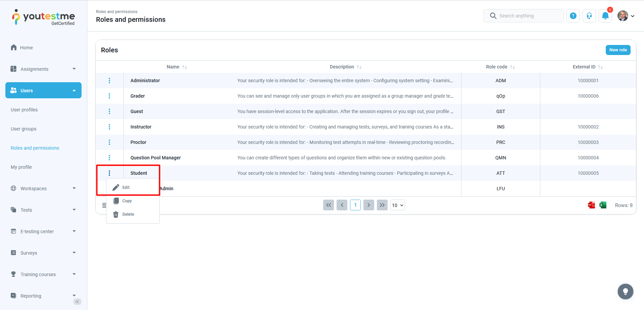Open the user profile avatar dropdown
Image resolution: width=644 pixels, height=310 pixels.
(x=626, y=16)
